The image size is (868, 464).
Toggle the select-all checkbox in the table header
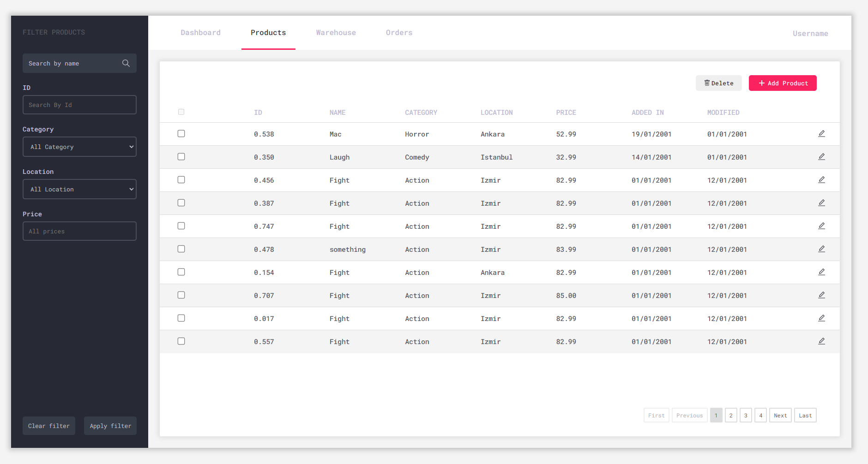tap(181, 112)
